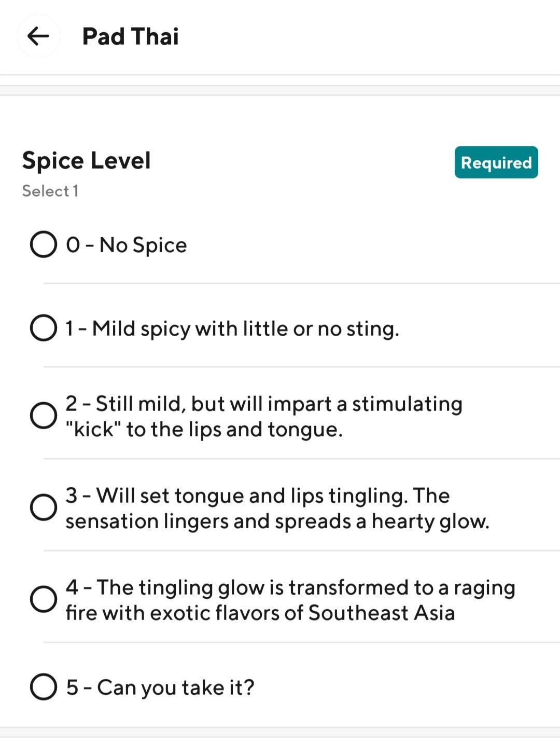Click 'fire with exotic flavors of Southeast Asia' line
Viewport: 560px width, 742px height.
[260, 613]
